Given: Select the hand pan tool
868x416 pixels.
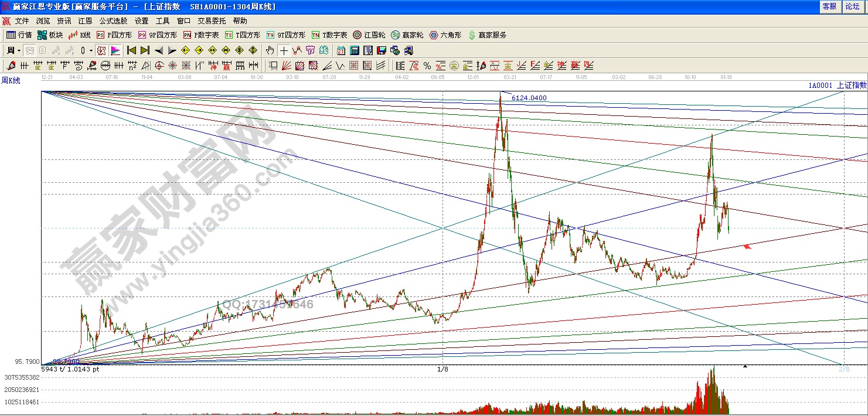Looking at the screenshot, I should (x=270, y=50).
